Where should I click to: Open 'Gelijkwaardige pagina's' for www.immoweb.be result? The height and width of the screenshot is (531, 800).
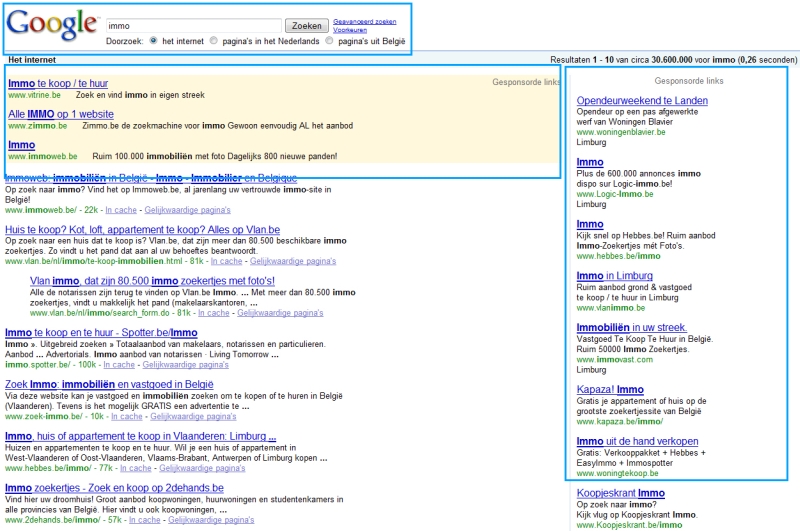[187, 210]
